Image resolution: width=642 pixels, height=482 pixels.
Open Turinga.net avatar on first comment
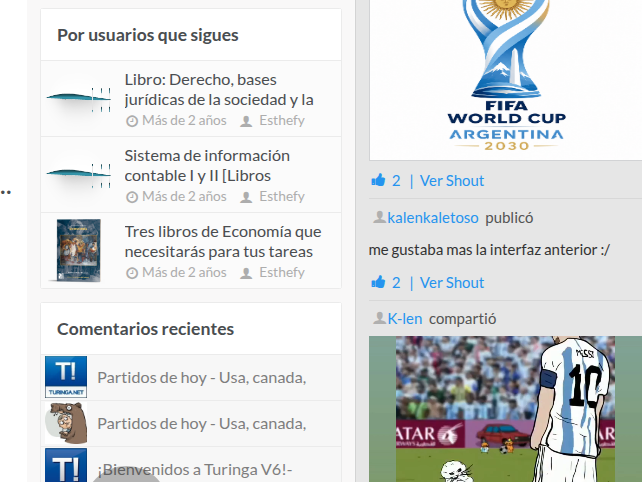66,377
